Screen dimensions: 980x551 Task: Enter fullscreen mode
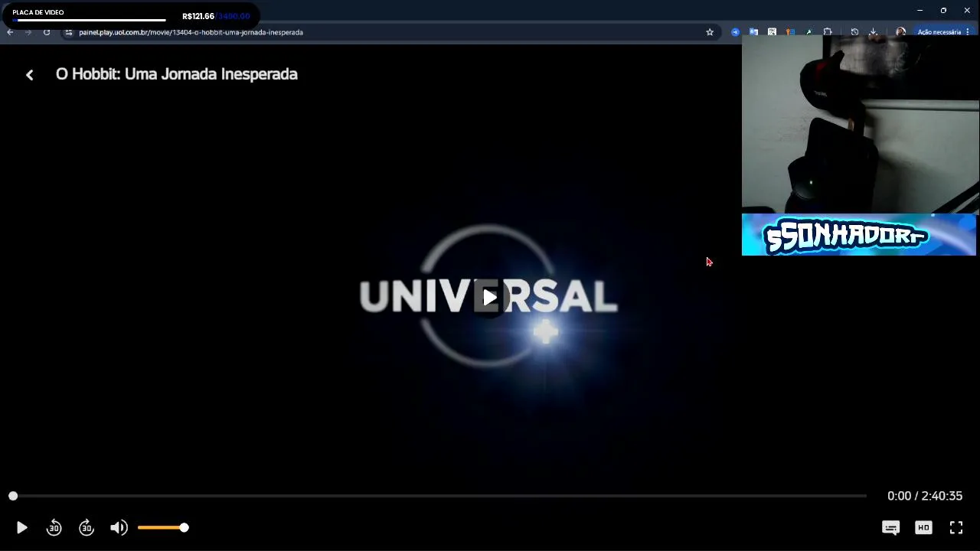[x=956, y=527]
